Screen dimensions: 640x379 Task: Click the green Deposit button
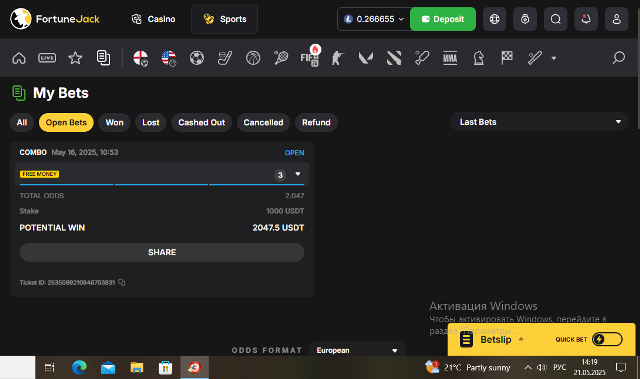pyautogui.click(x=443, y=19)
